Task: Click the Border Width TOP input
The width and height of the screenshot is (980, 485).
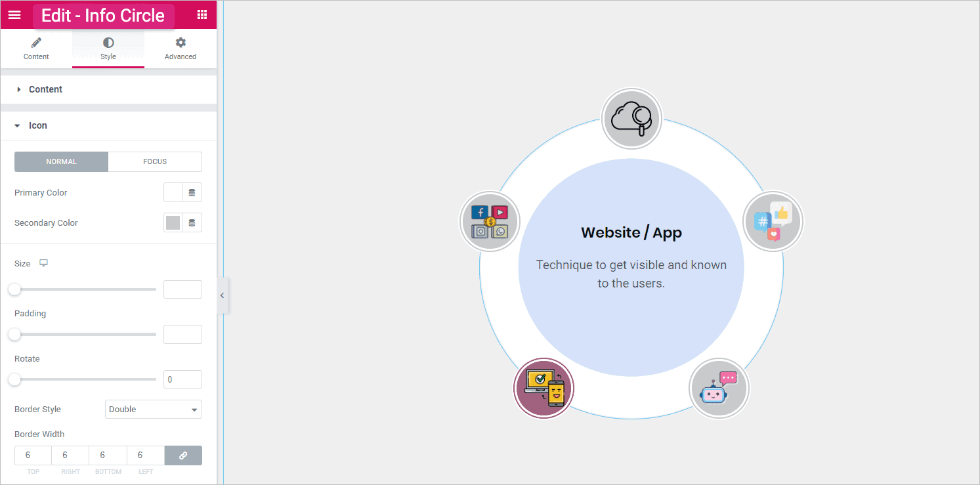Action: pos(33,455)
